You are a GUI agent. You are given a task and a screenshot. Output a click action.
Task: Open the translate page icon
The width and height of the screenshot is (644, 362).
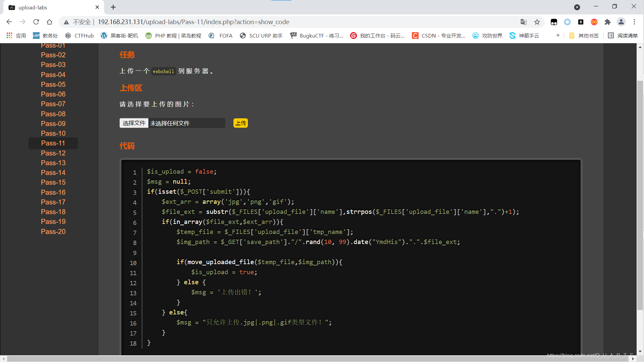pyautogui.click(x=524, y=22)
